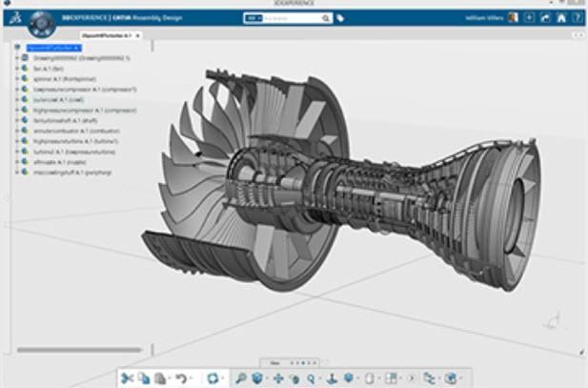Click inside the top search field
588x388 pixels.
coord(295,17)
